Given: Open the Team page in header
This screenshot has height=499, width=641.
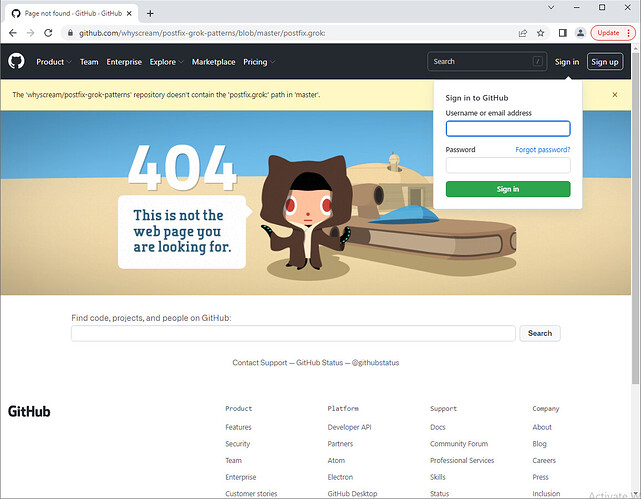Looking at the screenshot, I should click(89, 62).
